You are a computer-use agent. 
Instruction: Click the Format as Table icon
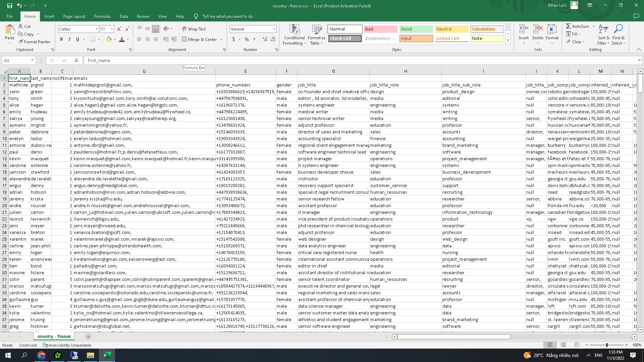317,29
